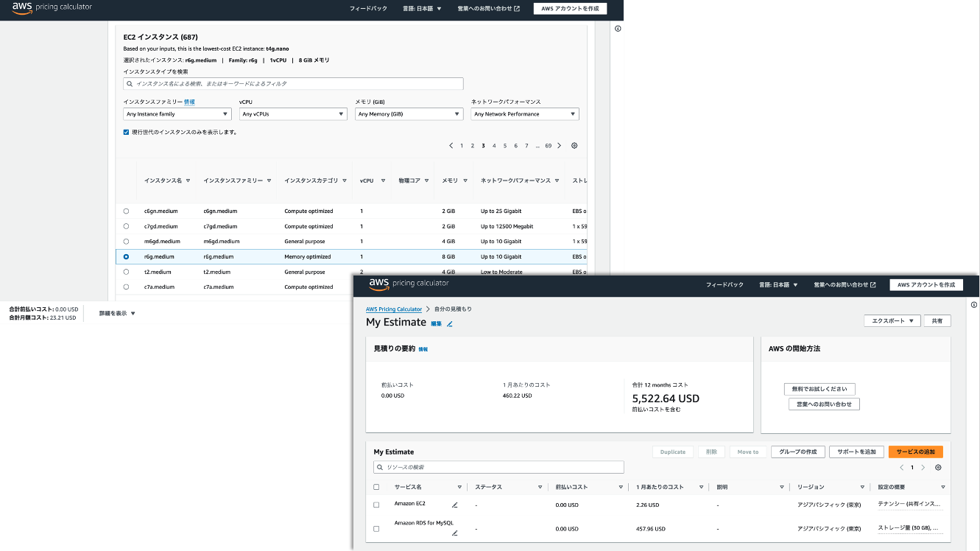Click フィードバック in EC2 window header
Viewport: 980px width, 551px height.
pos(368,9)
